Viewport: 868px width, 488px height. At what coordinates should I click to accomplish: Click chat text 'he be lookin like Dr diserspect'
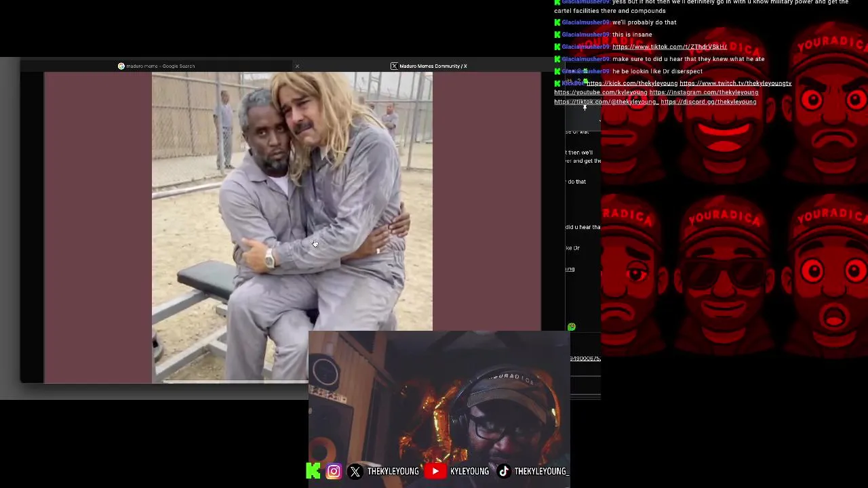[657, 71]
